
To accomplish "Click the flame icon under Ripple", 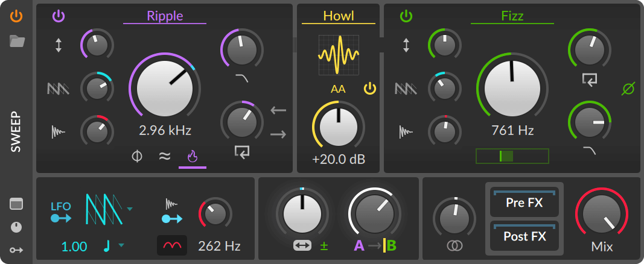I will tap(193, 157).
